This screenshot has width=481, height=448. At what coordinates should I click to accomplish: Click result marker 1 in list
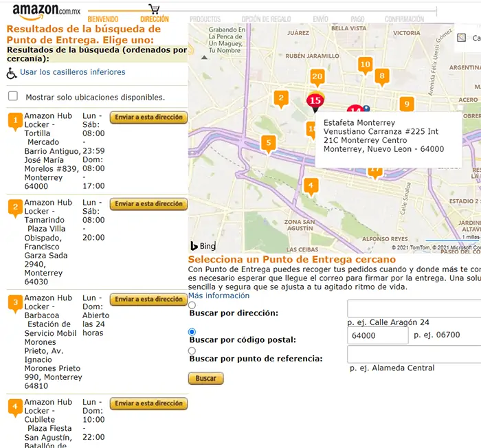click(x=15, y=121)
